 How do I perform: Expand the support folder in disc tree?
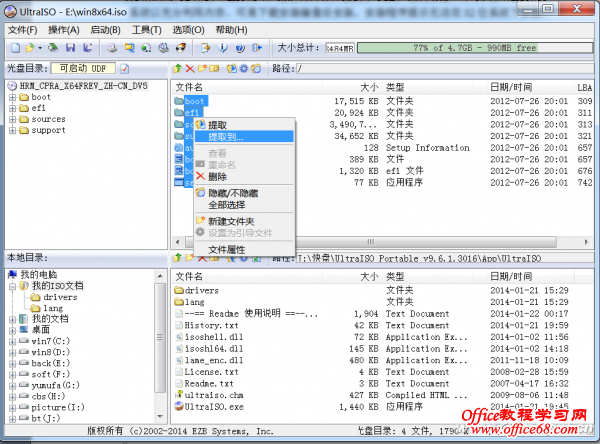[x=13, y=131]
